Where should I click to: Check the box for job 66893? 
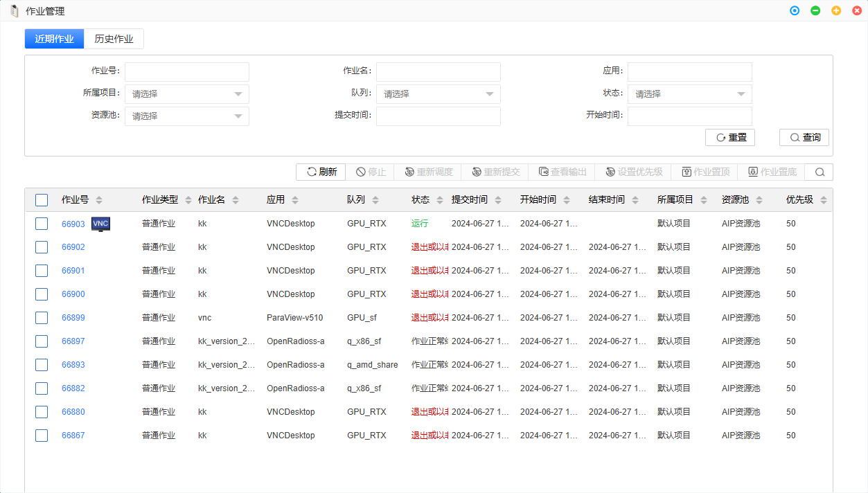[x=42, y=365]
